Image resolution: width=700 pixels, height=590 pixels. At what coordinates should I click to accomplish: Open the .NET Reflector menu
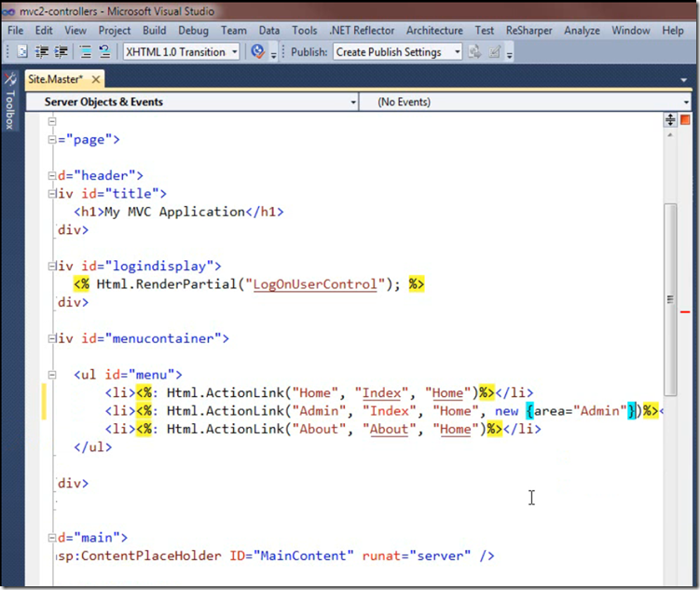[362, 31]
